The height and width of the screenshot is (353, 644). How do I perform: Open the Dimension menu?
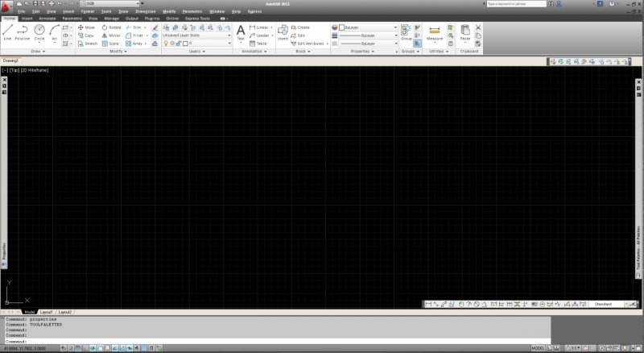[146, 11]
